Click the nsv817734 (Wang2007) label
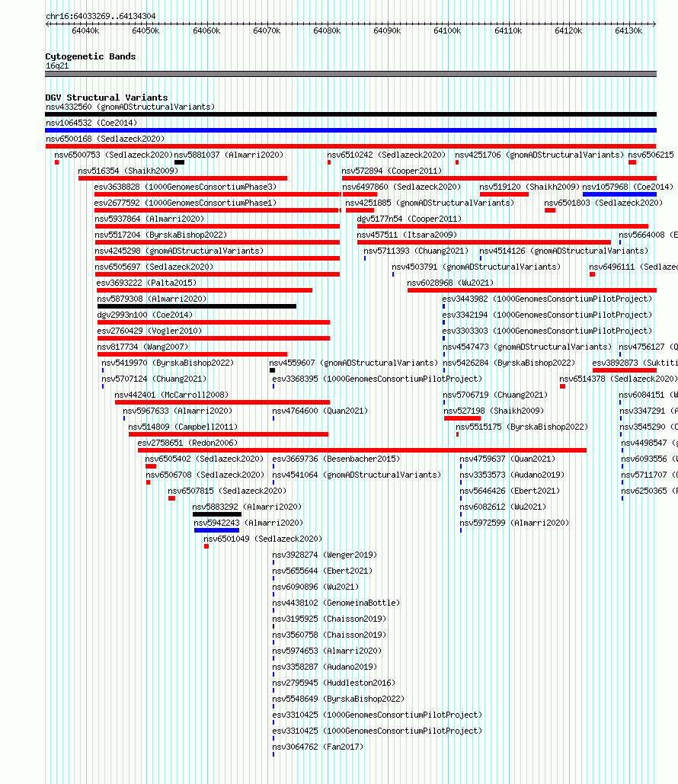This screenshot has height=784, width=678. (x=142, y=347)
